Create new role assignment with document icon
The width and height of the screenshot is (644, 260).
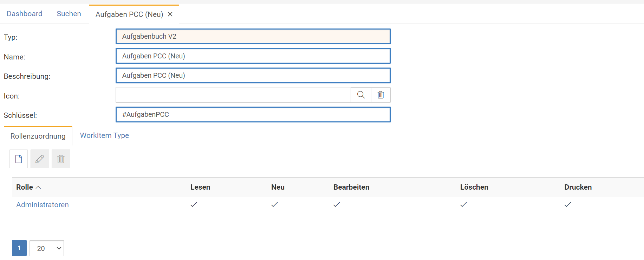coord(19,159)
